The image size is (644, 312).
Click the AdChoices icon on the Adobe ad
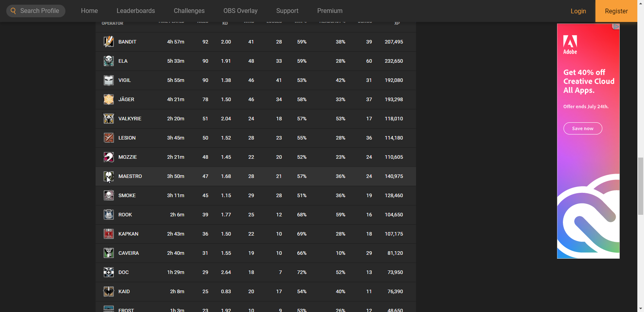tap(616, 27)
